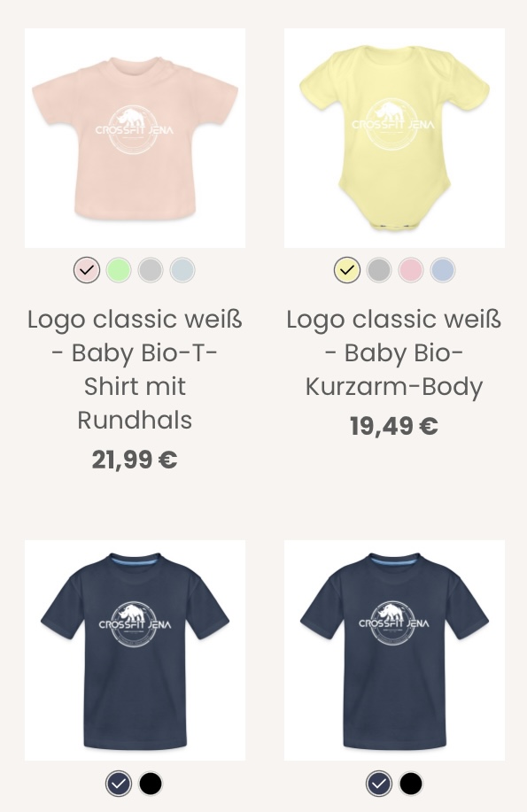Open Baby Bio-T-Shirt mit Rundhals title link
Viewport: 527px width, 812px height.
point(135,370)
